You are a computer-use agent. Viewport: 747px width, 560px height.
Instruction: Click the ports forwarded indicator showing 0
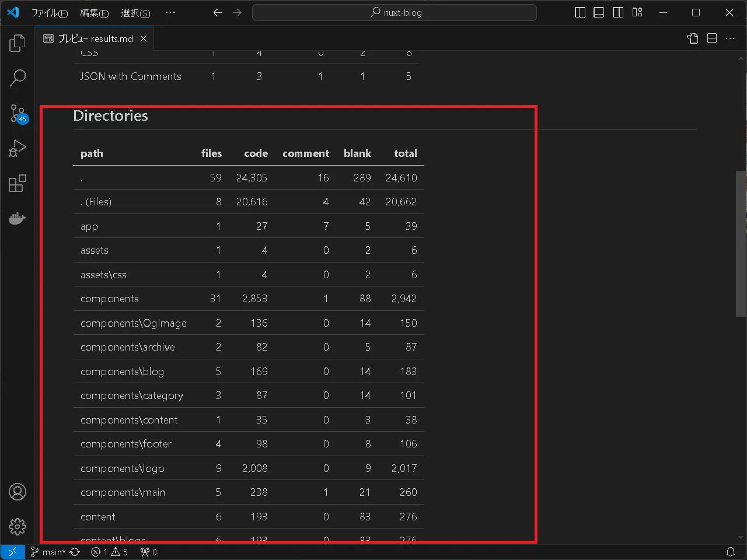149,552
